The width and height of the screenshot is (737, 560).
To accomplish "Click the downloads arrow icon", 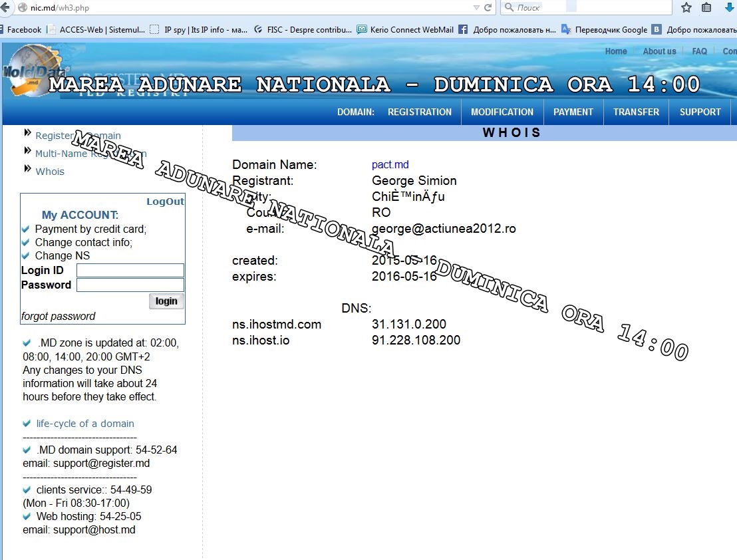I will (730, 7).
